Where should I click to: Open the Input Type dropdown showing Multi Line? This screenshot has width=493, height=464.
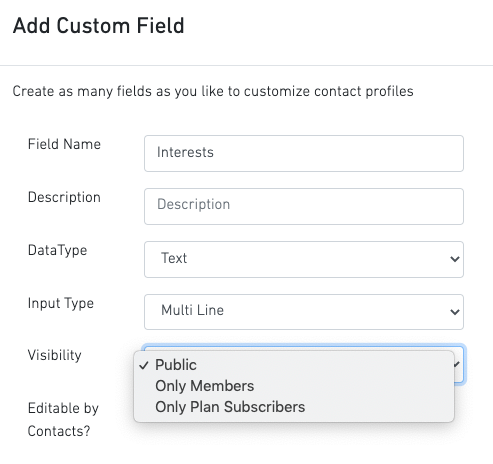[x=304, y=312]
